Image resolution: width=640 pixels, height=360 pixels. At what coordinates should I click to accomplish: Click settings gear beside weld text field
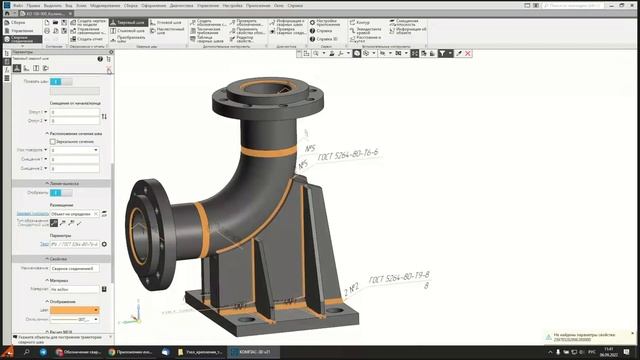[104, 244]
